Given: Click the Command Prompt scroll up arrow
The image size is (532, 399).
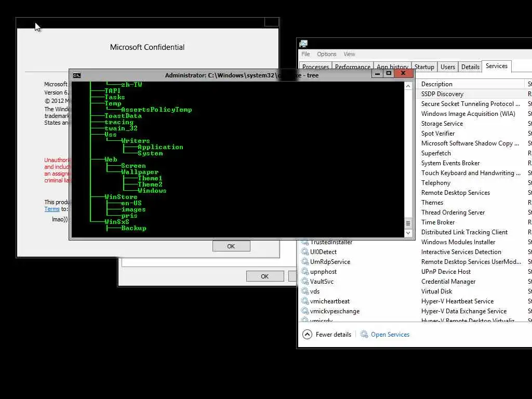Looking at the screenshot, I should (x=408, y=86).
